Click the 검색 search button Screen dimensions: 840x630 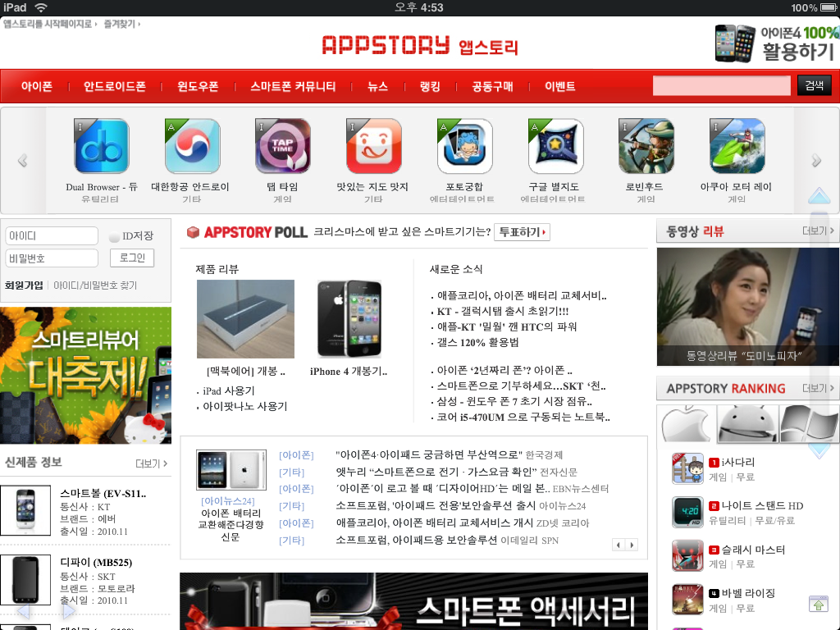(x=815, y=85)
